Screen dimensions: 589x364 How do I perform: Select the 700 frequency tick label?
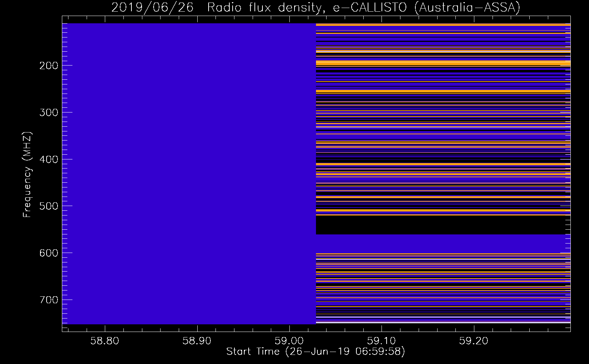[x=48, y=300]
